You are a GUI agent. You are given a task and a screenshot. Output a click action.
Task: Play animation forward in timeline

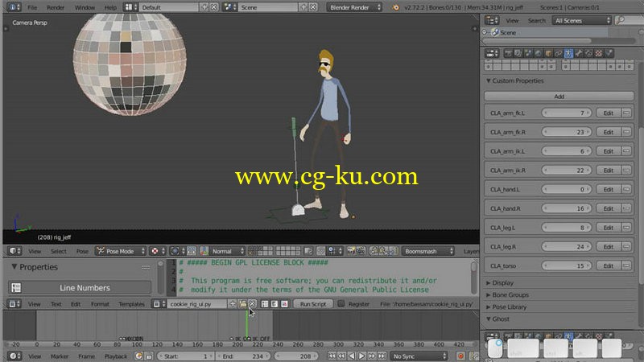[361, 356]
